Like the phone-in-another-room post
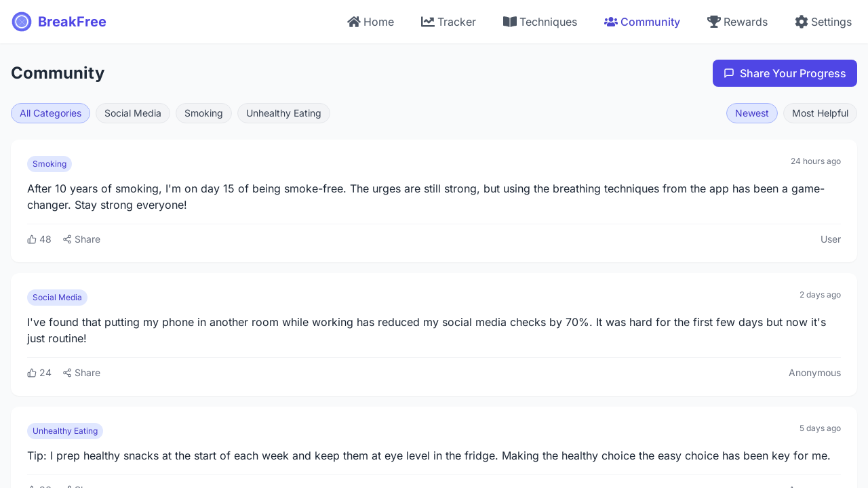Screen dimensions: 868x488 pyautogui.click(x=39, y=373)
